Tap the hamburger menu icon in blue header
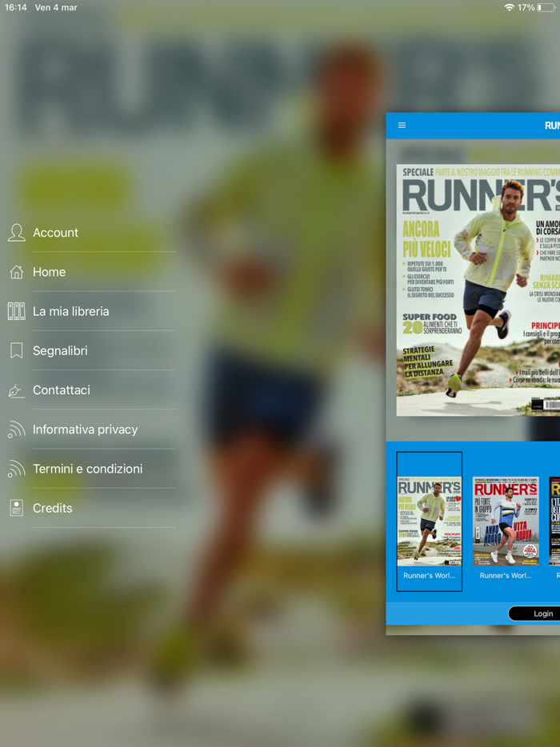 point(402,126)
